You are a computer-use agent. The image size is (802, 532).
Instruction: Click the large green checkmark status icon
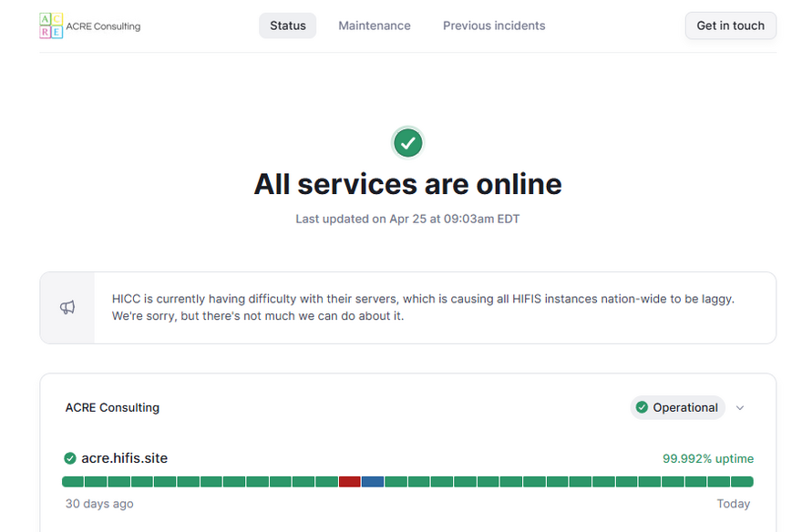click(407, 143)
